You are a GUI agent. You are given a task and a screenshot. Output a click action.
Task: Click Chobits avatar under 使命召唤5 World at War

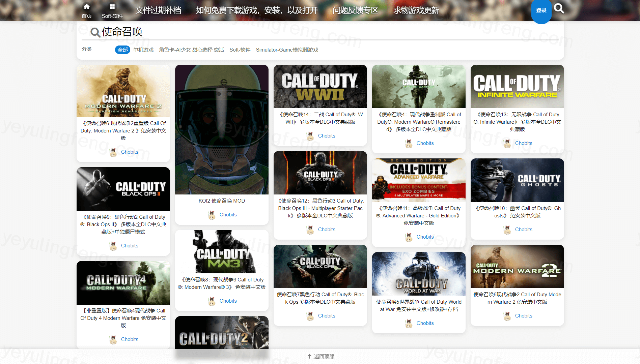pos(409,323)
